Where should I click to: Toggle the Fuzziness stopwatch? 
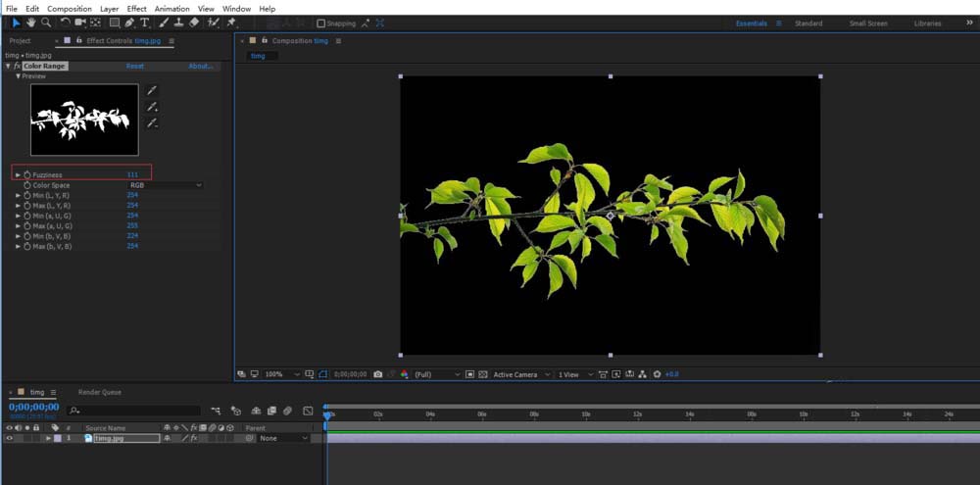[27, 174]
